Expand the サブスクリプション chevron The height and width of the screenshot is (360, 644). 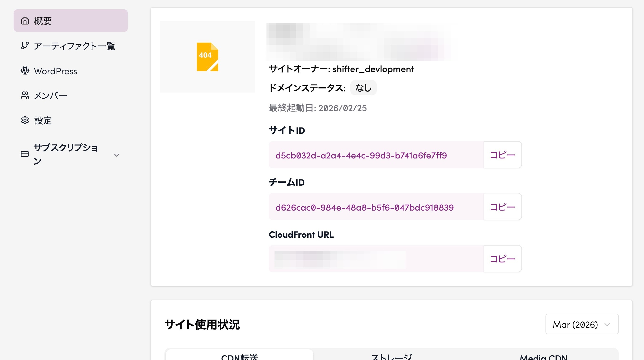[117, 155]
